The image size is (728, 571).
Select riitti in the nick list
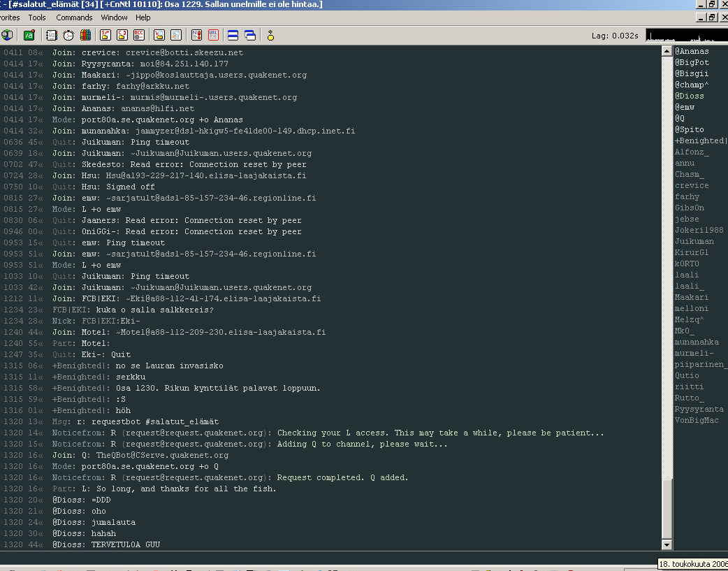(690, 386)
